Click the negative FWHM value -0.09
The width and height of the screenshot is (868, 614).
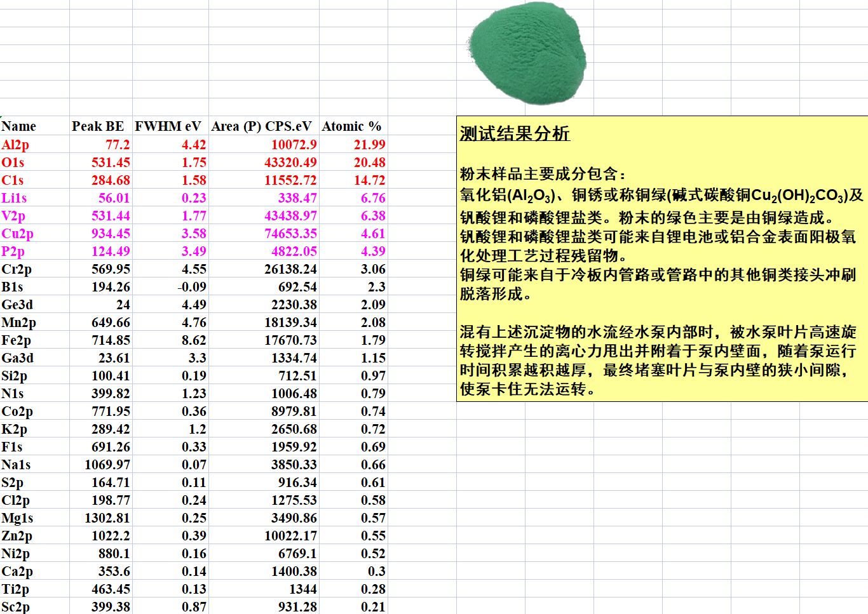click(x=192, y=287)
